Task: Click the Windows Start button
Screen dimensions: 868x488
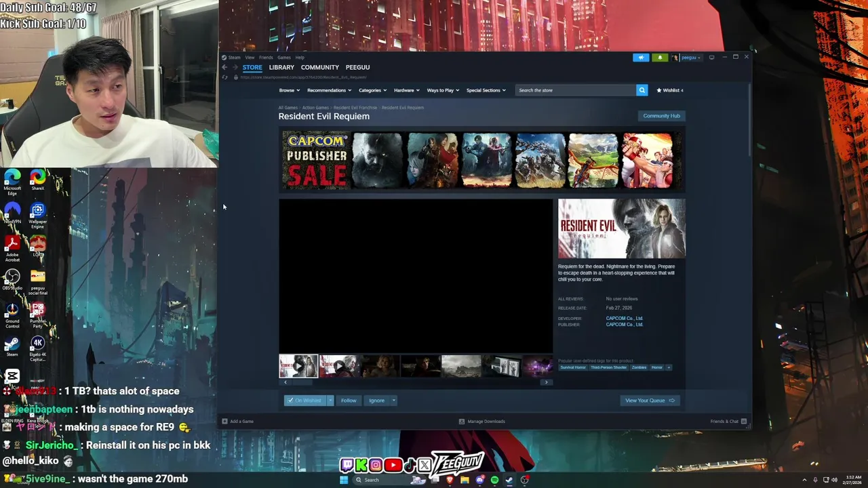Action: (344, 480)
